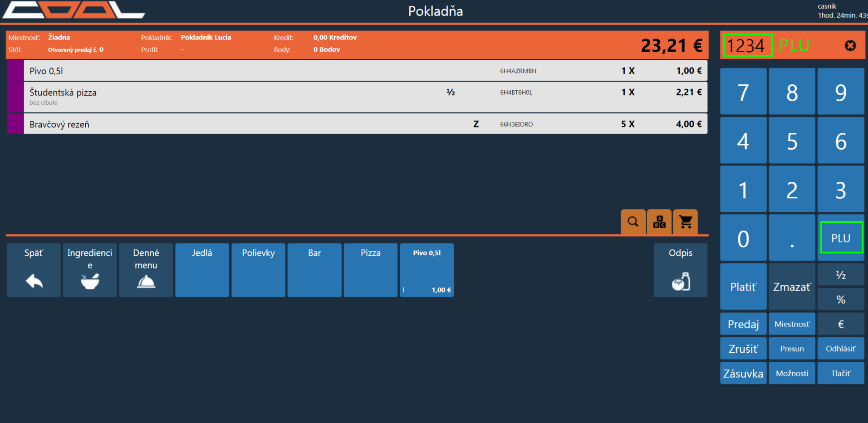868x423 pixels.
Task: Add Pivo 0,5l product tile
Action: (427, 270)
